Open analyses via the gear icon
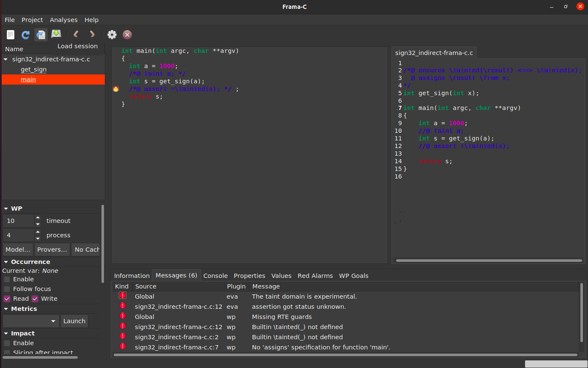The height and width of the screenshot is (368, 588). coord(112,35)
